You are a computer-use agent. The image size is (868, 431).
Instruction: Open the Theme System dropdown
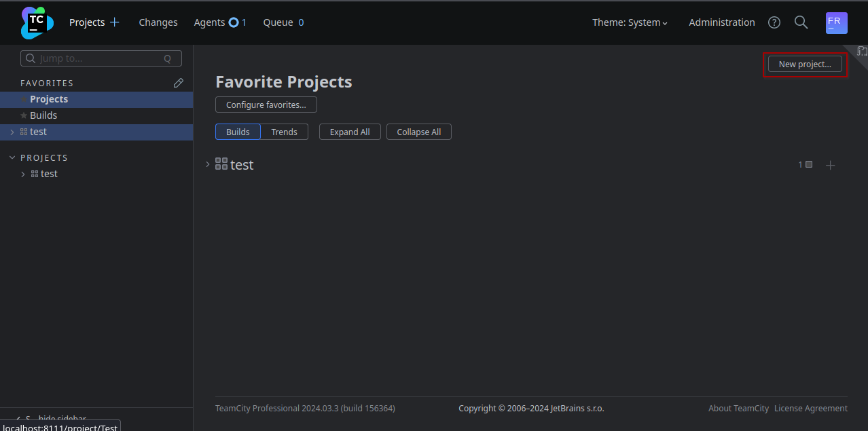(629, 22)
